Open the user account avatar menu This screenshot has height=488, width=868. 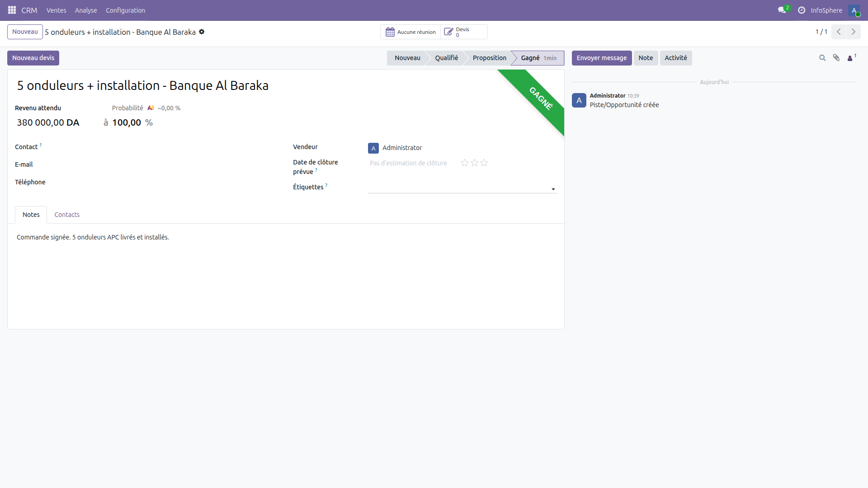[x=855, y=10]
